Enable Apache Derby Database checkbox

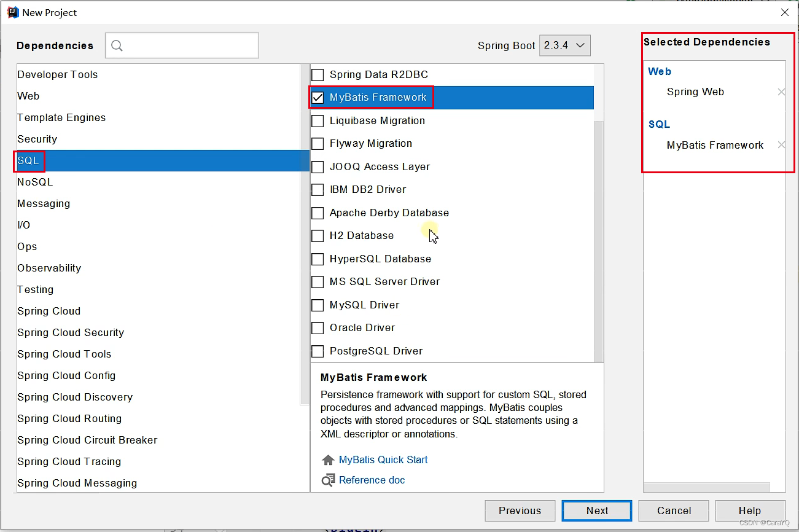tap(318, 213)
